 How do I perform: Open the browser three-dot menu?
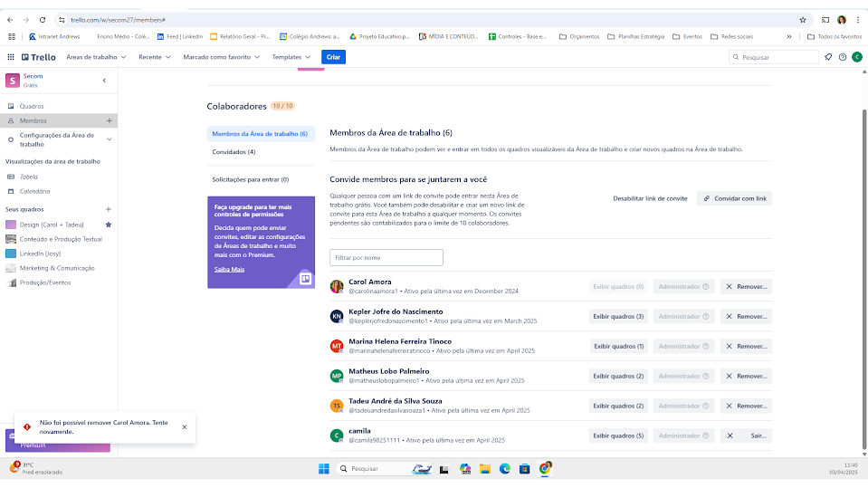(858, 20)
